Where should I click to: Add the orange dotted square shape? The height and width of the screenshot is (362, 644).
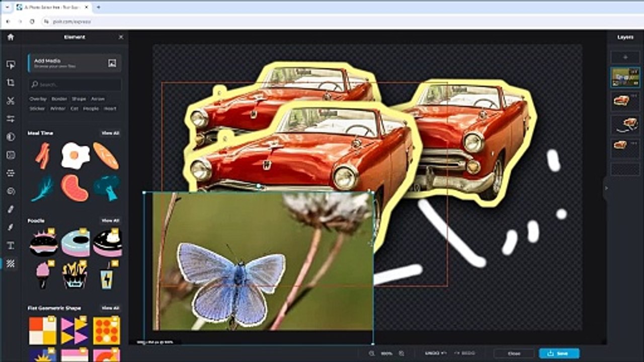107,330
